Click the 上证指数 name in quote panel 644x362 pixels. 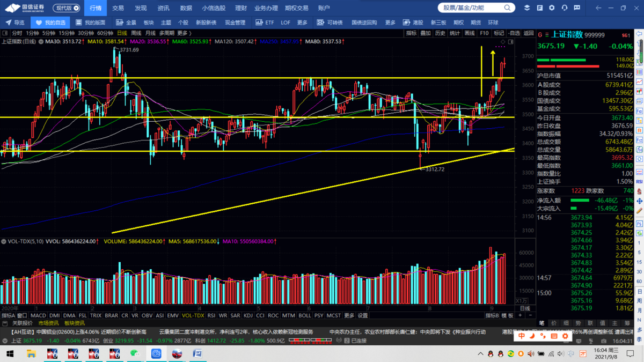point(568,35)
